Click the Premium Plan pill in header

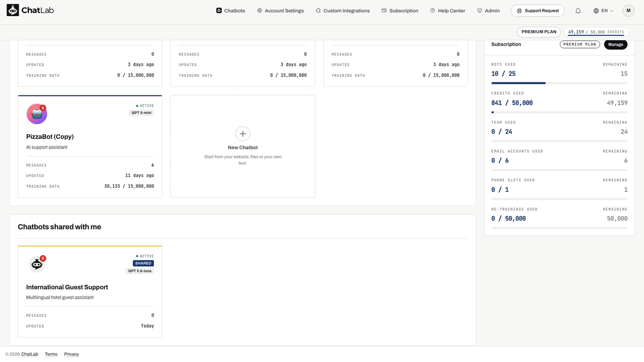(539, 32)
